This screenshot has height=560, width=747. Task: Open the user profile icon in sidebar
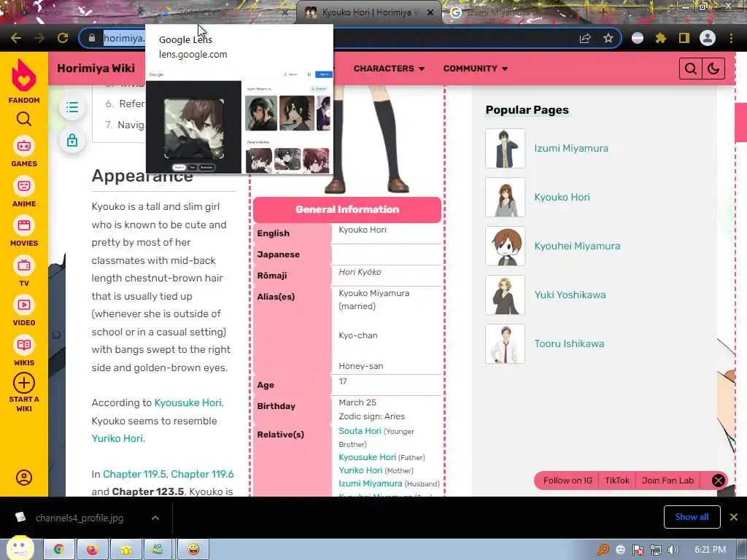(x=24, y=477)
